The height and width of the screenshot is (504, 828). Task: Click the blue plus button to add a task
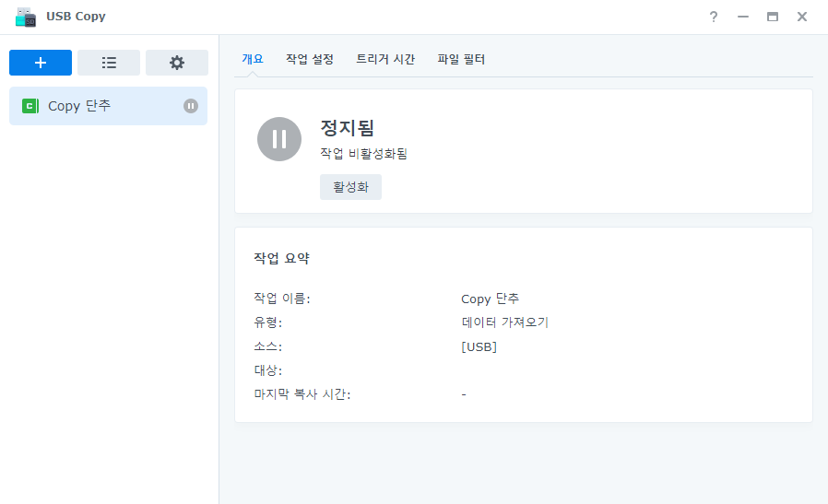tap(41, 63)
